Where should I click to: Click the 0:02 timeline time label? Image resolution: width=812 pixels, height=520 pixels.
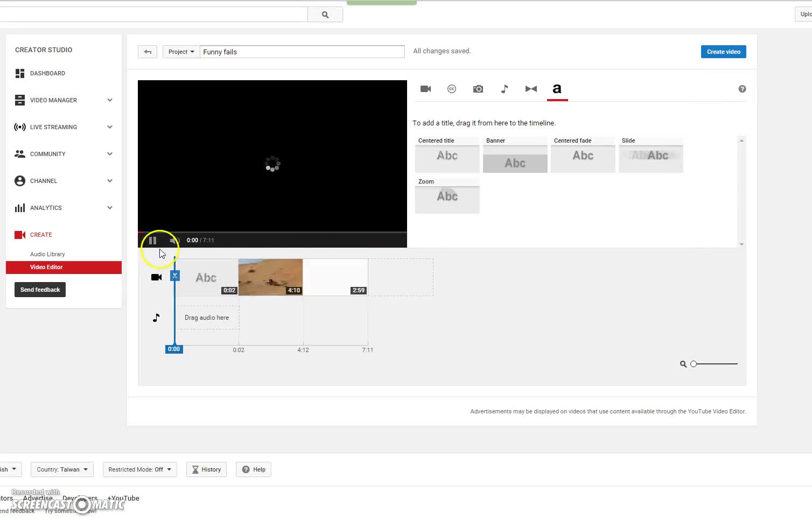[239, 350]
